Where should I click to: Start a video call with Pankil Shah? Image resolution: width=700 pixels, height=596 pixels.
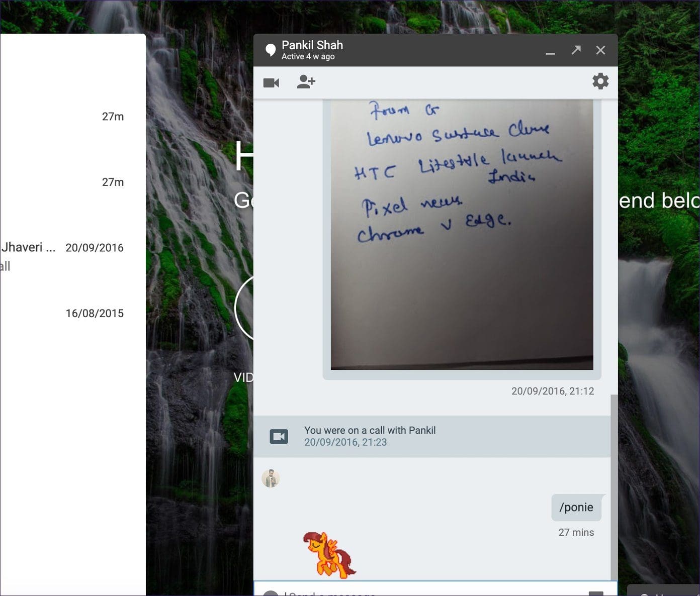tap(271, 82)
